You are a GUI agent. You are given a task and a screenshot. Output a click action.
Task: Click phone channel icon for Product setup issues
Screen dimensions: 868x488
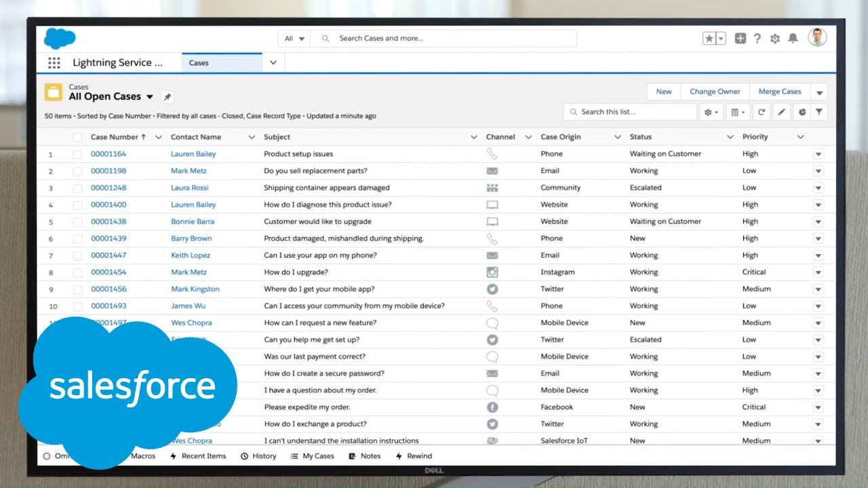point(492,154)
